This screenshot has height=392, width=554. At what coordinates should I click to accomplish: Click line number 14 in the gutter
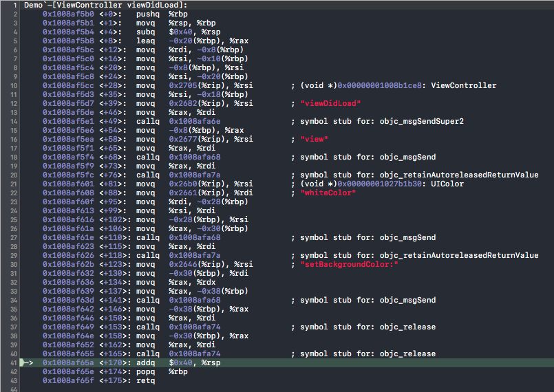pyautogui.click(x=14, y=122)
